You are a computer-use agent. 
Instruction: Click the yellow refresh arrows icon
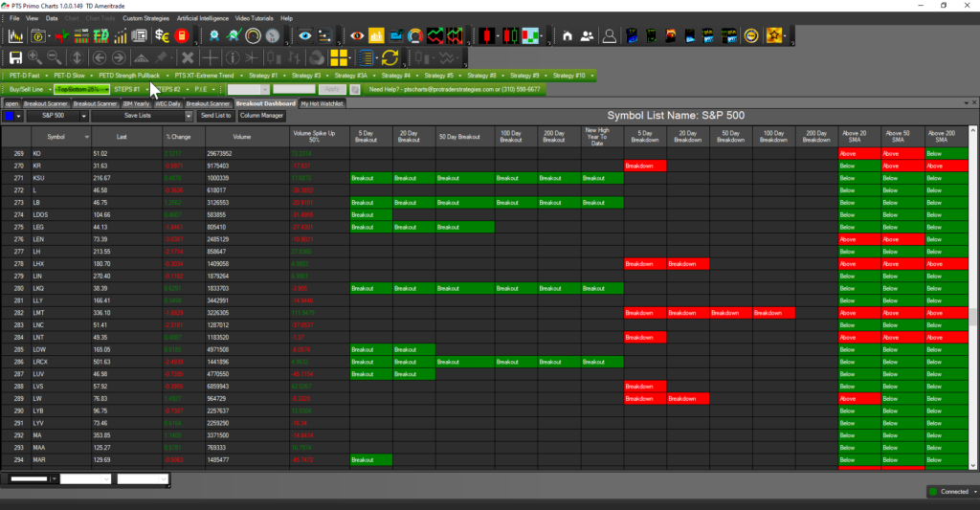pyautogui.click(x=390, y=58)
